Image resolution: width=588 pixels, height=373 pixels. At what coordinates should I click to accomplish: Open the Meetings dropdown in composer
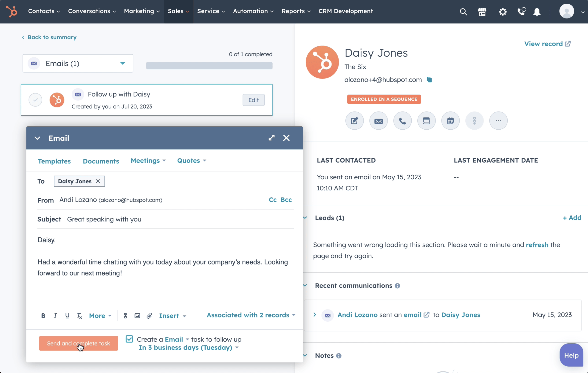click(x=148, y=161)
